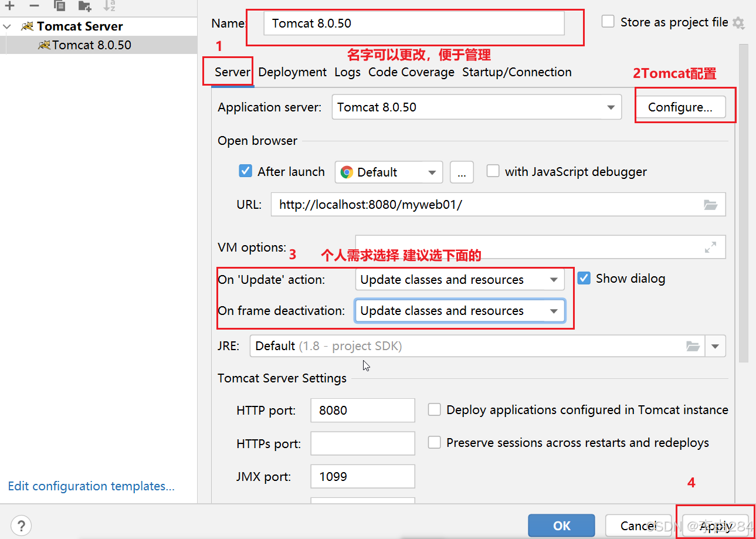Edit the HTTP port field
The height and width of the screenshot is (539, 756).
tap(362, 410)
